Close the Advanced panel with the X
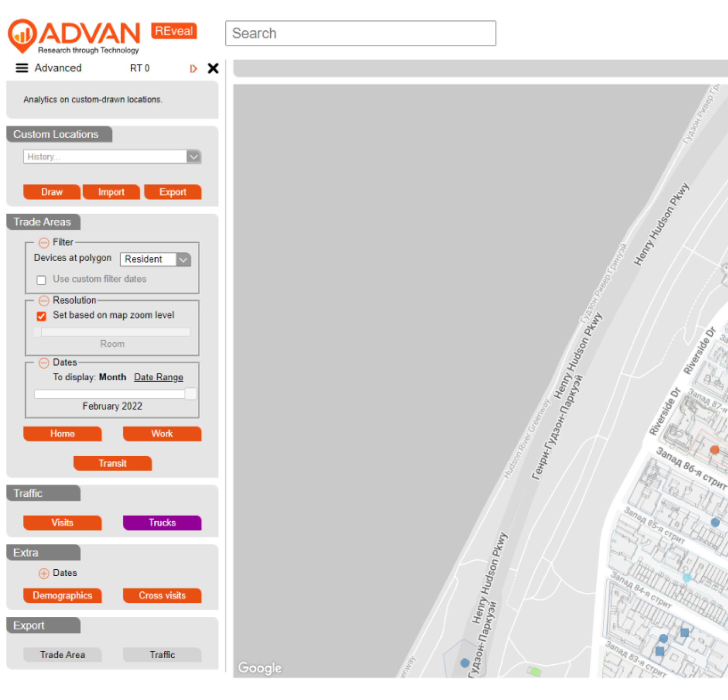Viewport: 728px width, 700px height. click(x=213, y=68)
